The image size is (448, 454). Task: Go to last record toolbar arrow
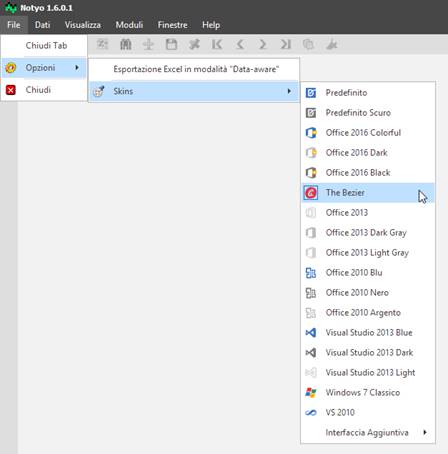(286, 44)
